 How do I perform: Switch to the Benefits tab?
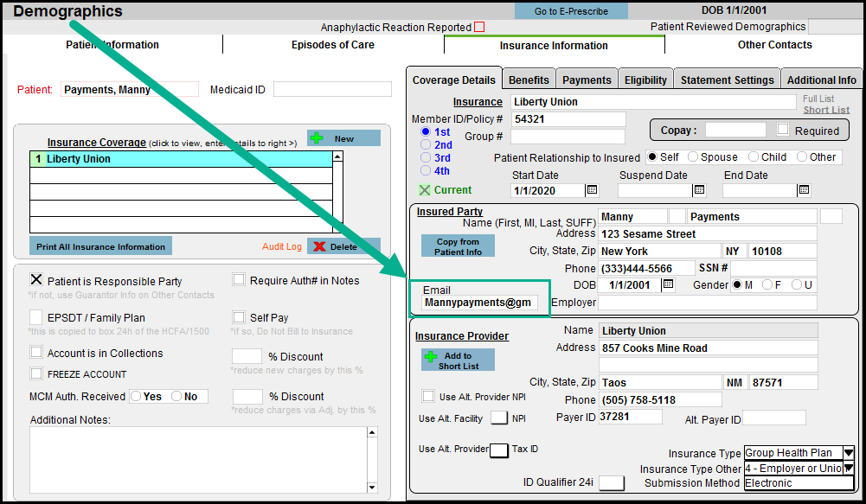coord(529,80)
